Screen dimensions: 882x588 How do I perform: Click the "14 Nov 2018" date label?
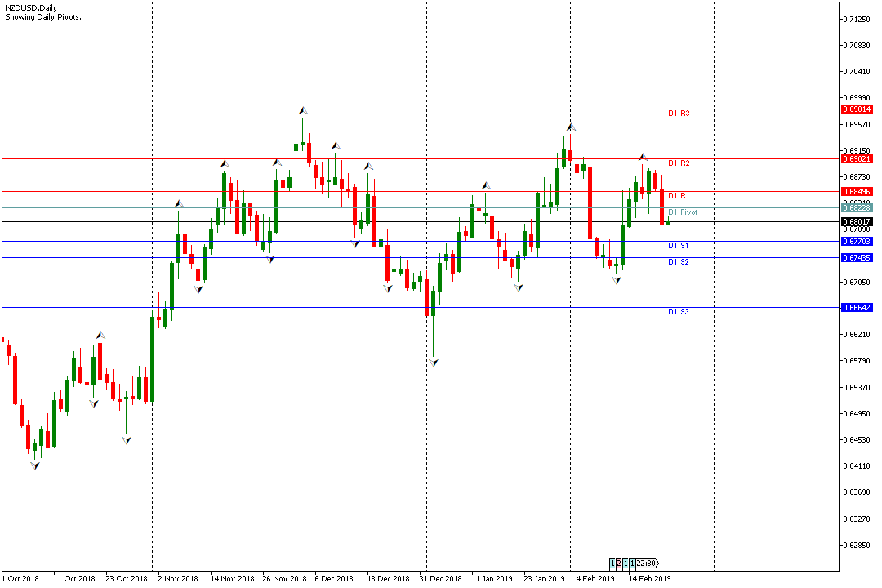pos(232,578)
